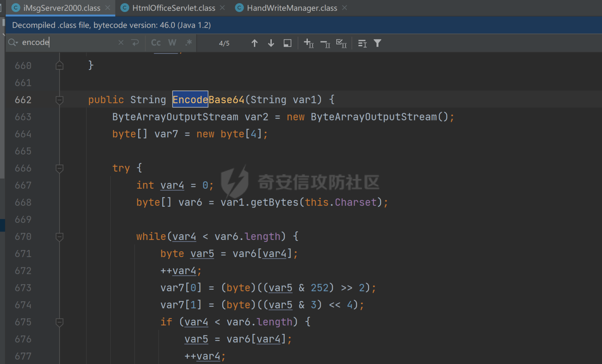Jump to next search occurrence arrow
The height and width of the screenshot is (364, 602).
[271, 43]
